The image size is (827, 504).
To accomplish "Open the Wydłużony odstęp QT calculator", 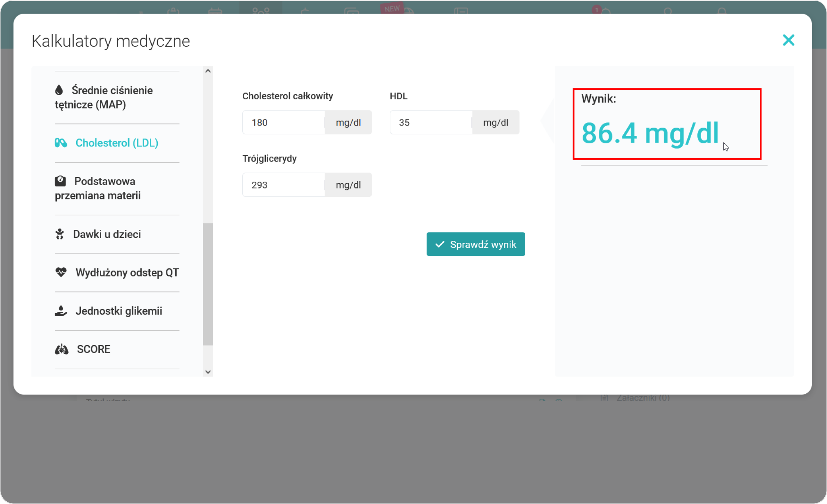I will (x=117, y=273).
